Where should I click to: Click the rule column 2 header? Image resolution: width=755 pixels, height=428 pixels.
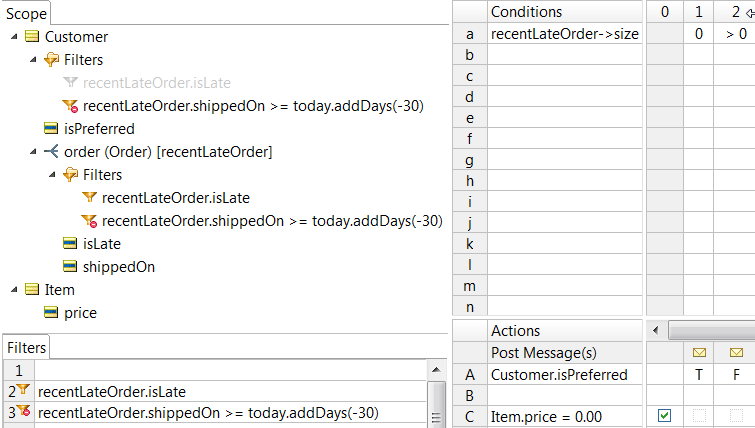pos(735,12)
